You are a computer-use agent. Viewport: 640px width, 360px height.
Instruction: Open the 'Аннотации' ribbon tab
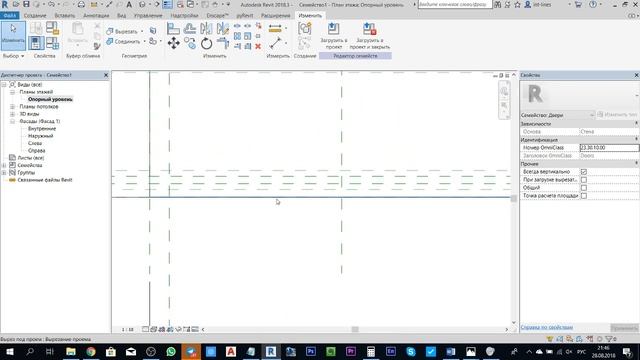coord(96,16)
